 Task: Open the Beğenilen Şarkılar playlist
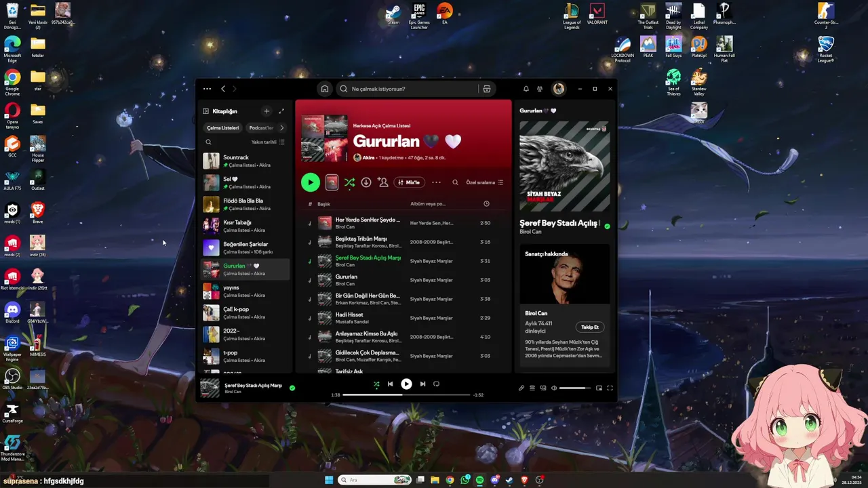[246, 248]
